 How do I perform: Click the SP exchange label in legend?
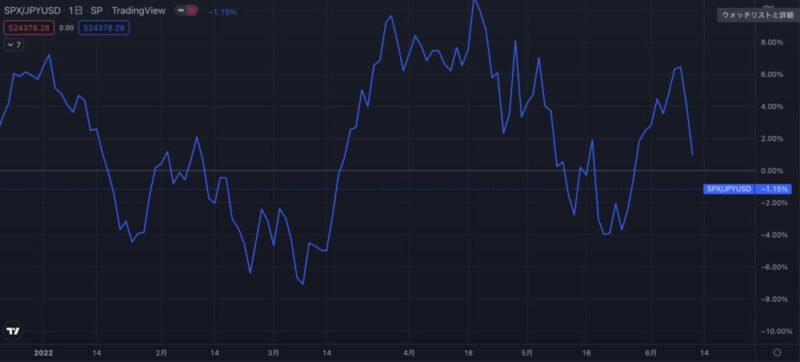pyautogui.click(x=97, y=11)
